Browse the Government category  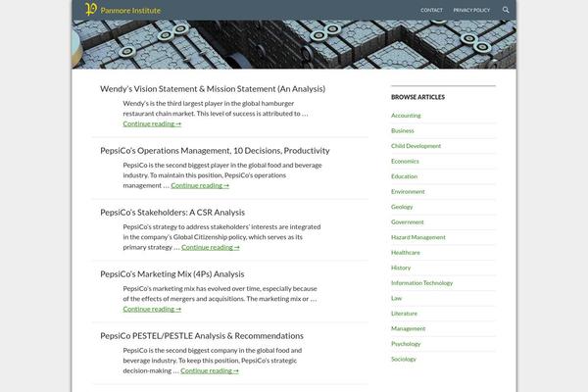(408, 222)
